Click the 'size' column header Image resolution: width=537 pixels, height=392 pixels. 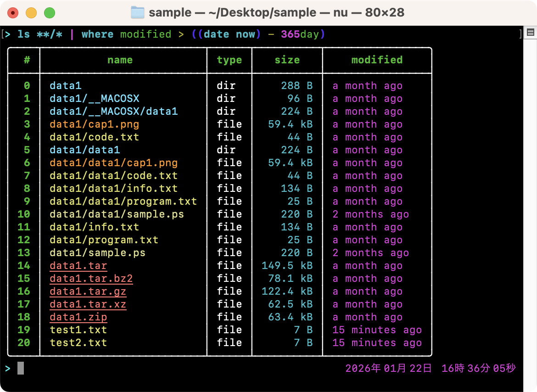click(287, 60)
